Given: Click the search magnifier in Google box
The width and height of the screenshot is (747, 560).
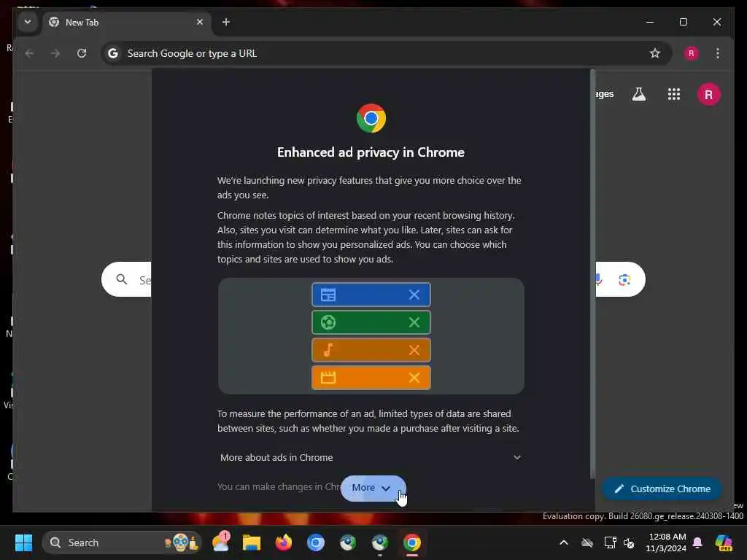Looking at the screenshot, I should pyautogui.click(x=122, y=279).
